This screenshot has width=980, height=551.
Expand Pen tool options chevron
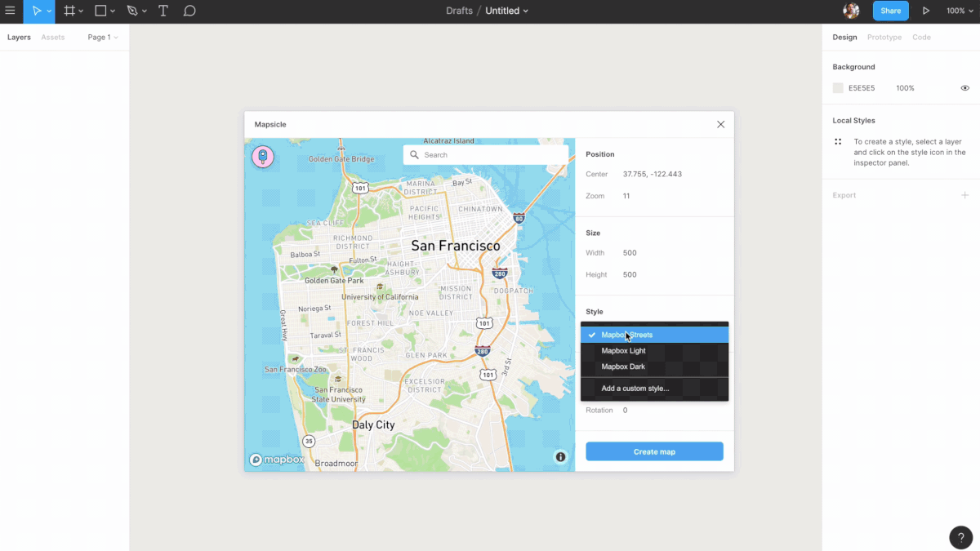click(144, 11)
